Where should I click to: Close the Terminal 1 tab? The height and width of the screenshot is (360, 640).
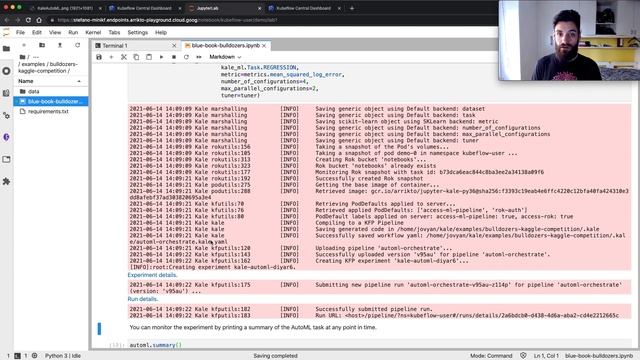click(174, 45)
